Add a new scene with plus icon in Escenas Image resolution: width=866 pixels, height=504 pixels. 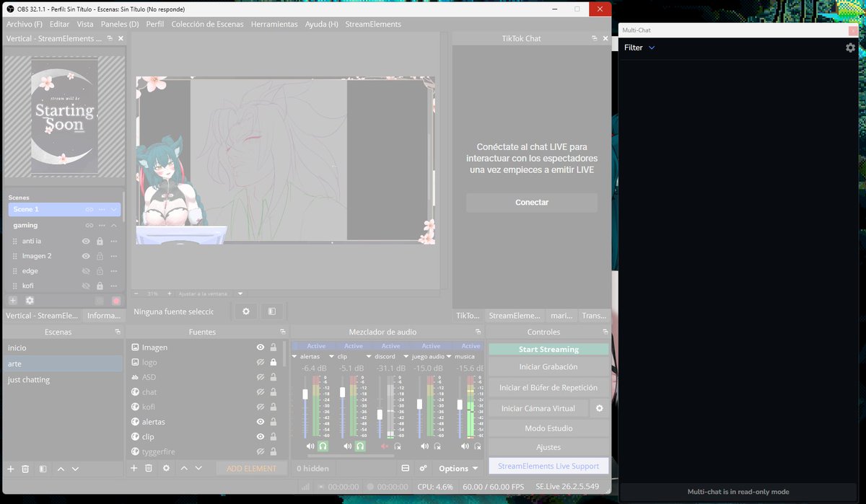[11, 469]
